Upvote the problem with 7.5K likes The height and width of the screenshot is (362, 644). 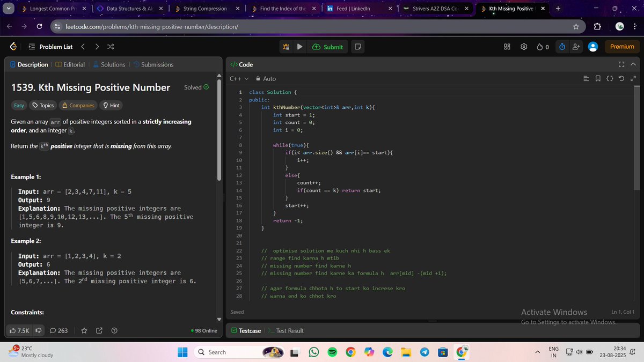[x=19, y=330]
